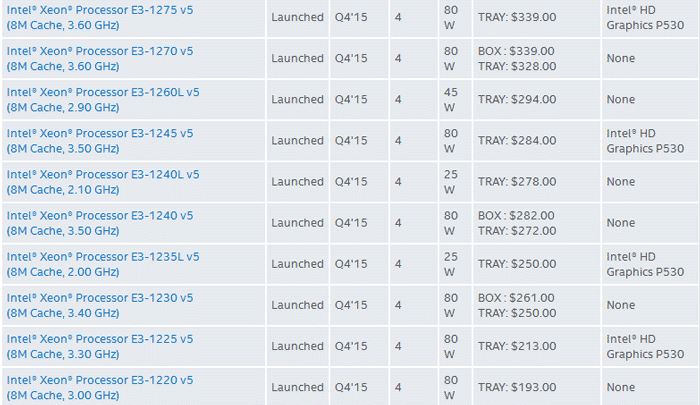
Task: Open the Intel Xeon Processor E3-1235L v5 link
Action: click(103, 264)
